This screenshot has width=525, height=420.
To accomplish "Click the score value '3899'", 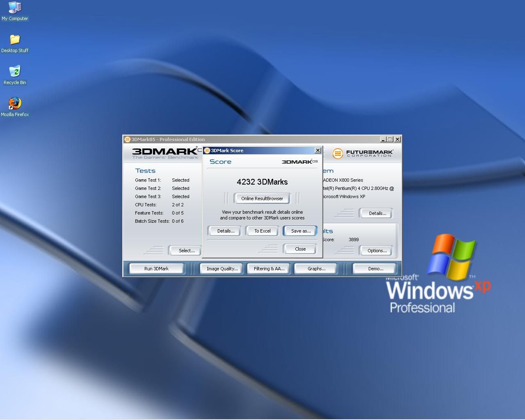I will (x=354, y=240).
